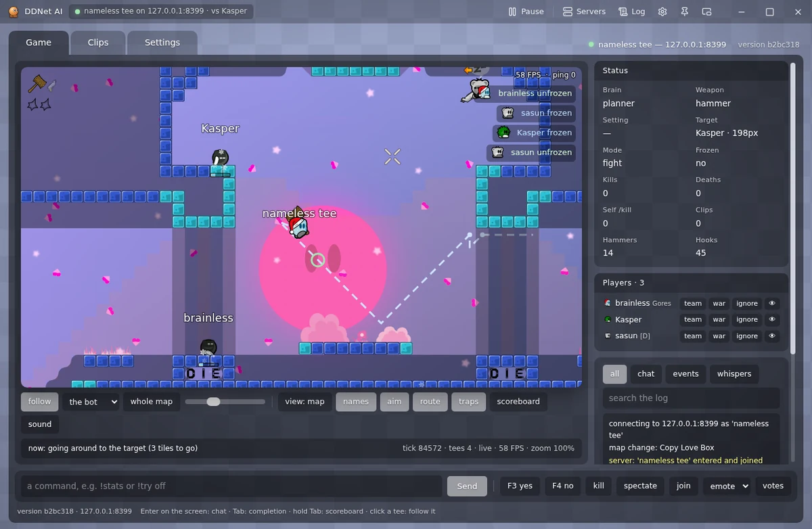Click the DDNet AI app icon
Screen dimensions: 812x529
point(14,11)
